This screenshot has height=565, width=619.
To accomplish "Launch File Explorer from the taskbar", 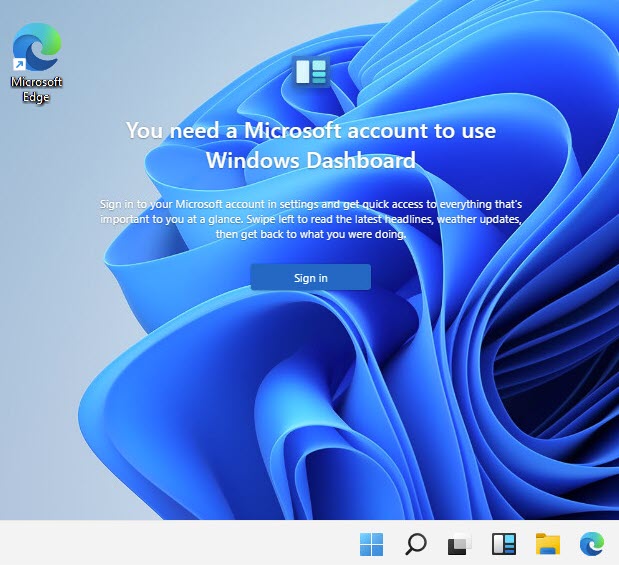I will point(547,544).
